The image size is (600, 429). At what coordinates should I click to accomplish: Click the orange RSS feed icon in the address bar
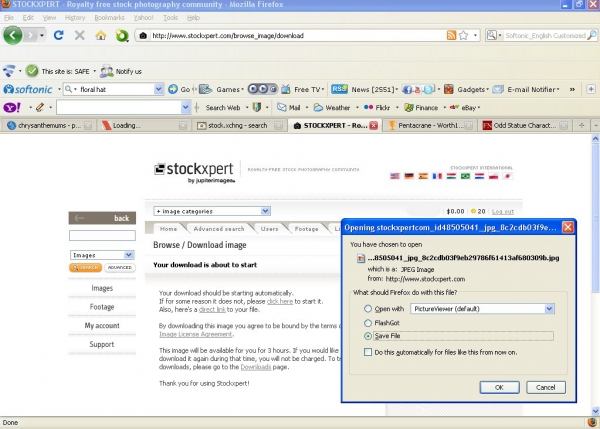(451, 35)
